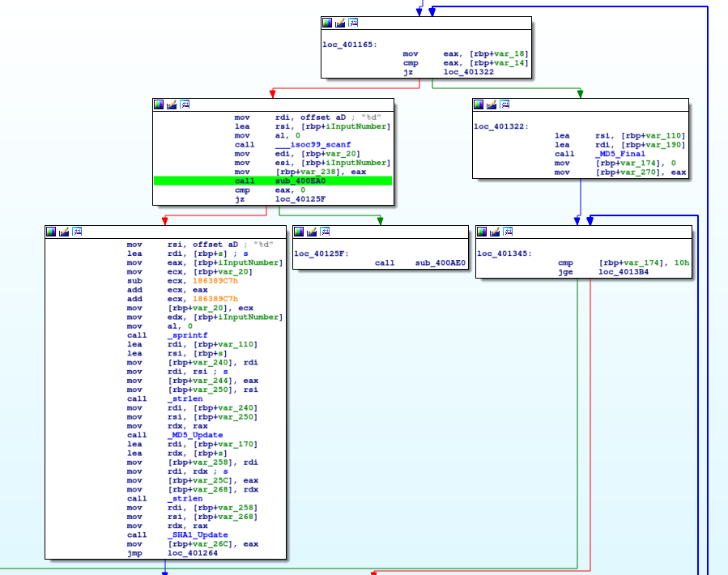This screenshot has width=728, height=575.
Task: Click 'mov [rbp+var_244], eax' instruction
Action: [x=193, y=381]
